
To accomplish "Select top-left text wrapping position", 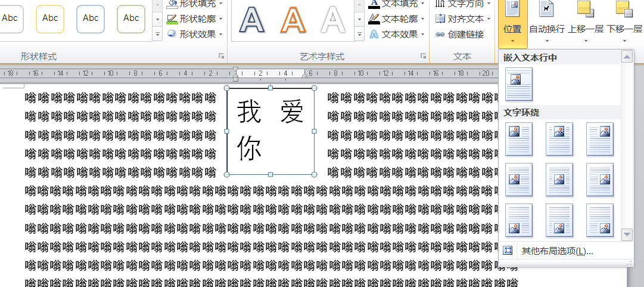I will [x=518, y=139].
